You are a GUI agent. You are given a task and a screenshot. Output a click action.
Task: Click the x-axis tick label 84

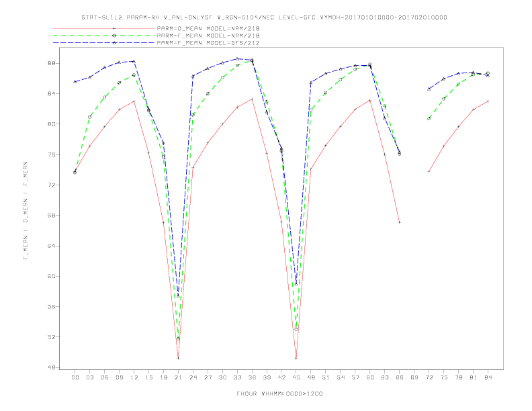click(488, 377)
